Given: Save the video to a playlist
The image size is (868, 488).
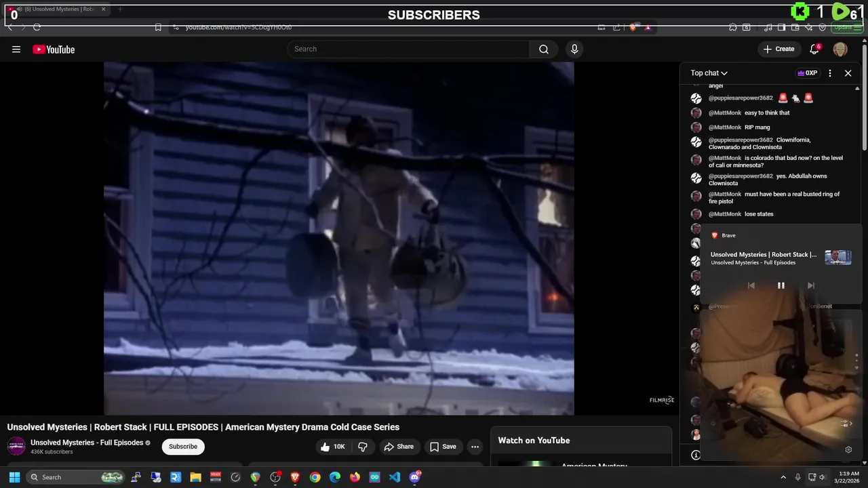Looking at the screenshot, I should click(x=442, y=447).
